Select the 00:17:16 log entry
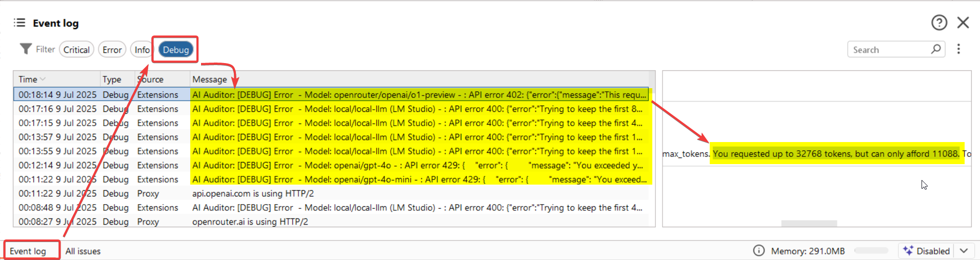 tap(331, 109)
